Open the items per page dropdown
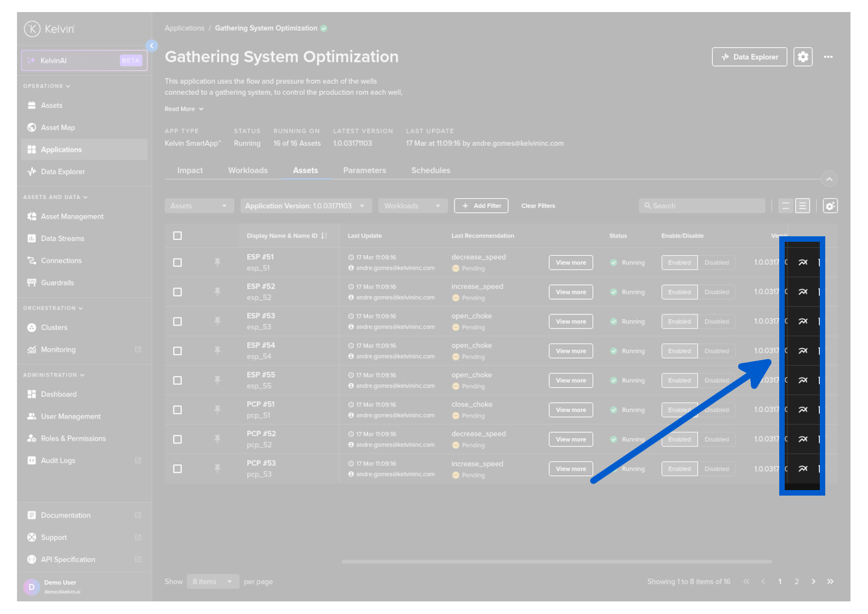Image resolution: width=868 pixels, height=614 pixels. point(212,582)
